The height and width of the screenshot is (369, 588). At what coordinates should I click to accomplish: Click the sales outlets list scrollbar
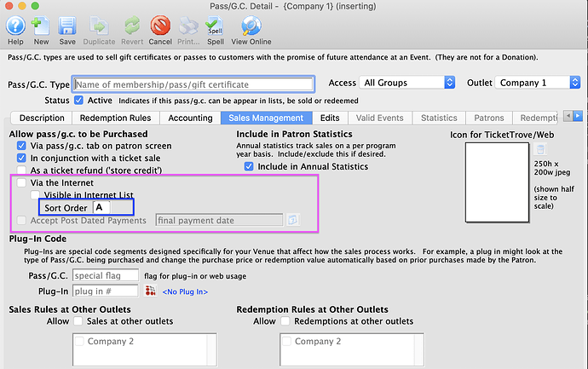[212, 349]
